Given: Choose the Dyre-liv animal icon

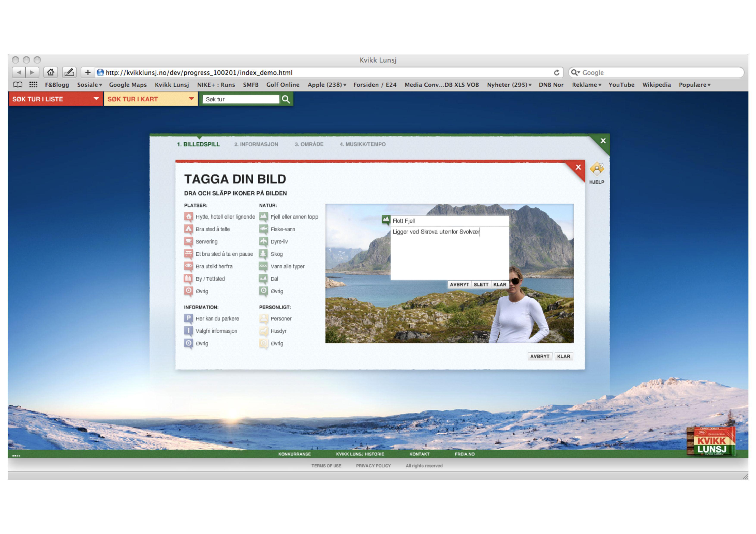Looking at the screenshot, I should [x=263, y=242].
